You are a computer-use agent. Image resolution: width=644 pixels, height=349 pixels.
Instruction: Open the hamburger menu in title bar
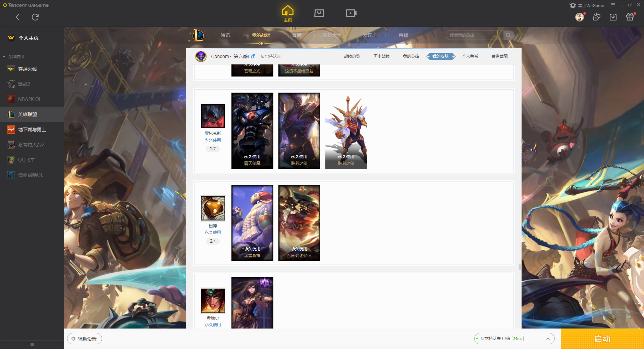(x=613, y=5)
